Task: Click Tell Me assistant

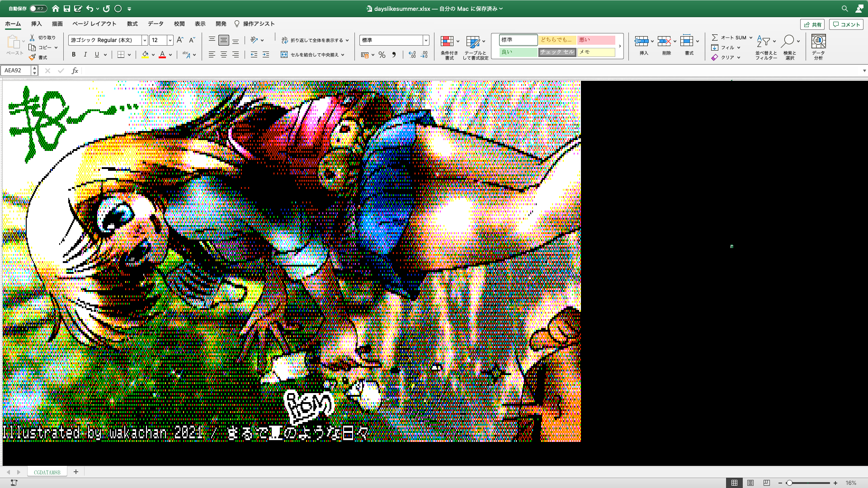Action: pos(255,24)
